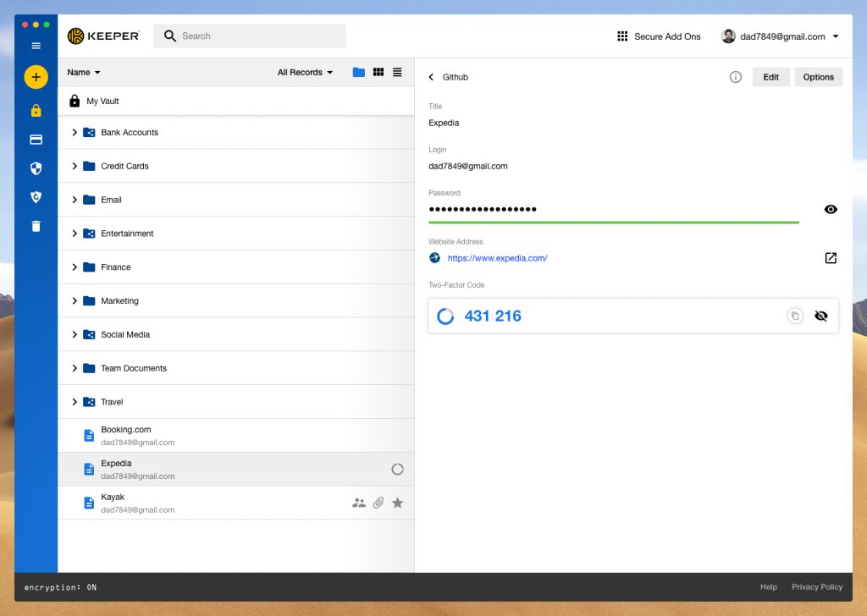Open the payment cards section in sidebar
Image resolution: width=867 pixels, height=616 pixels.
point(36,139)
